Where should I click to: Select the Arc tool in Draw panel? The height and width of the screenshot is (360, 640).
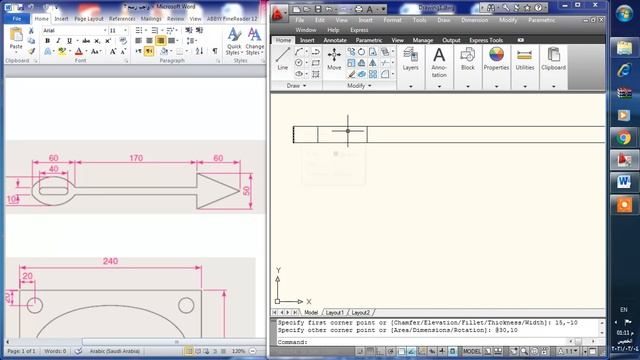299,52
